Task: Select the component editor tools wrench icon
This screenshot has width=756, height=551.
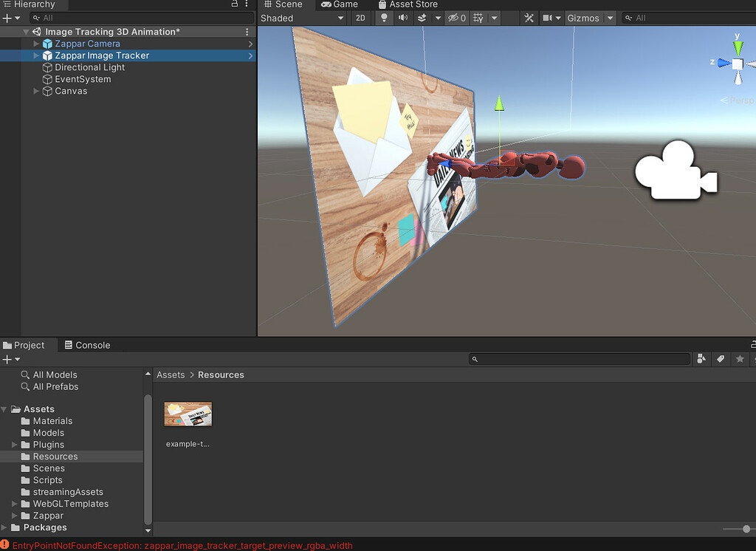Action: [529, 17]
